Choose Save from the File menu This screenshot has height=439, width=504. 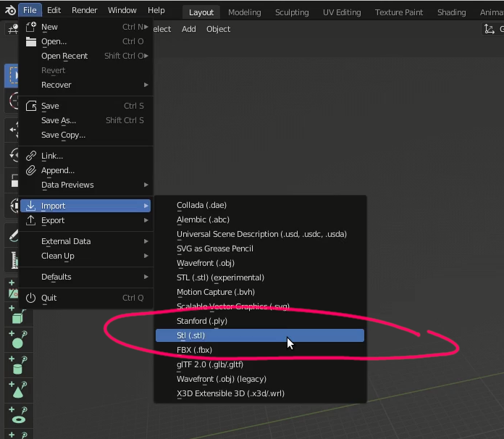click(85, 106)
